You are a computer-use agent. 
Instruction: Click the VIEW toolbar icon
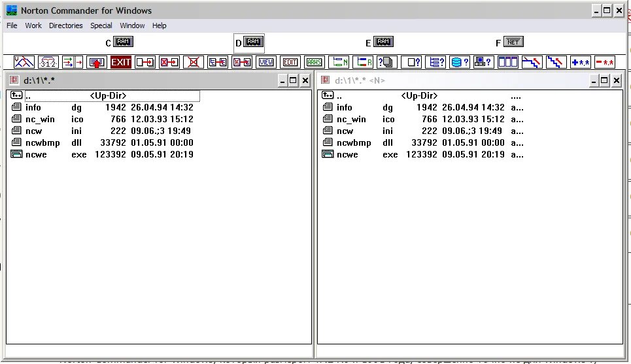(x=266, y=62)
